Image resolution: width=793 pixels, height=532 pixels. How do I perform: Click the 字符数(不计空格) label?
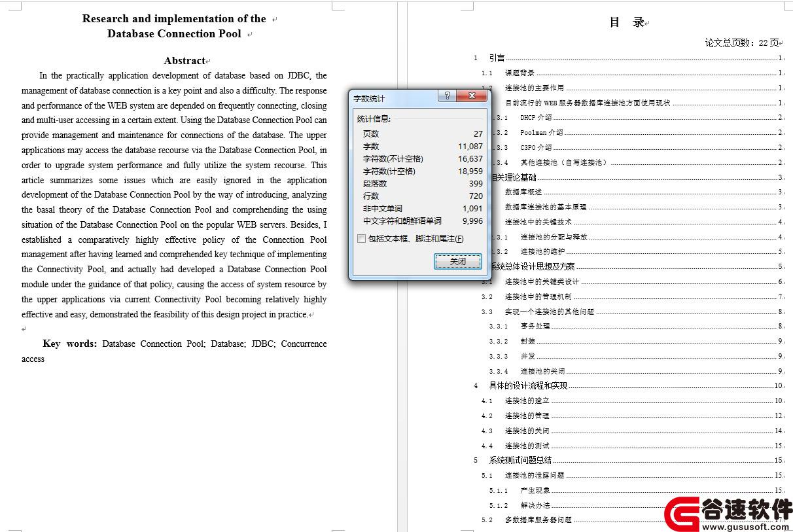[393, 158]
